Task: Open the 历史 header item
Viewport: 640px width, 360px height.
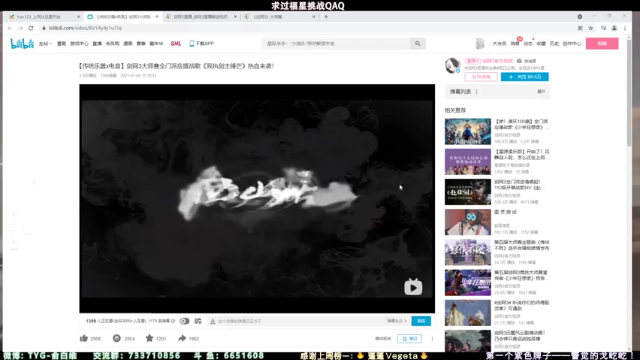Action: coord(554,44)
